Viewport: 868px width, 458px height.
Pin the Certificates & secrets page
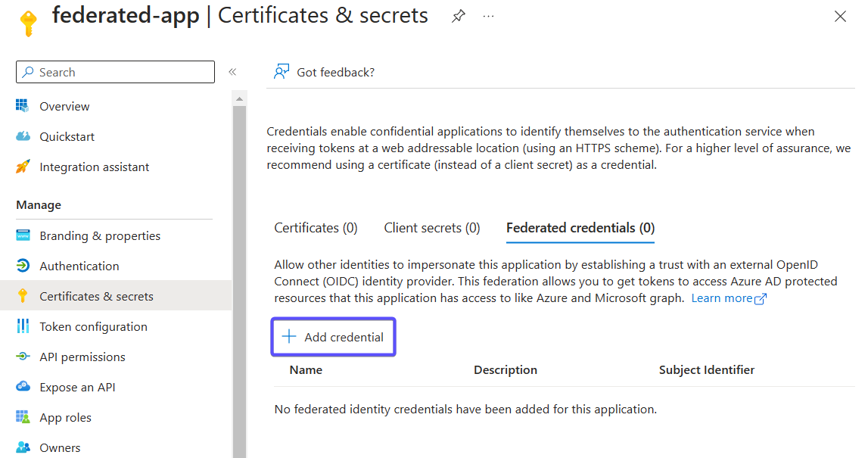458,15
